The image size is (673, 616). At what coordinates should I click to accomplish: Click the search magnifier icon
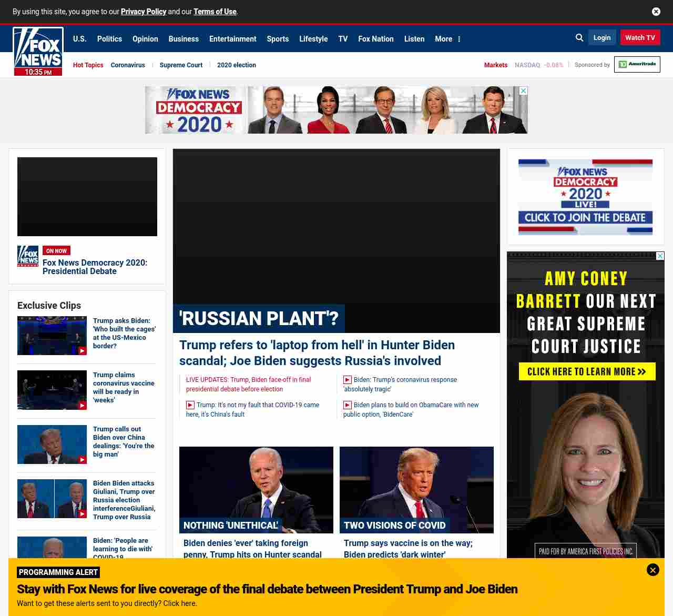[579, 38]
